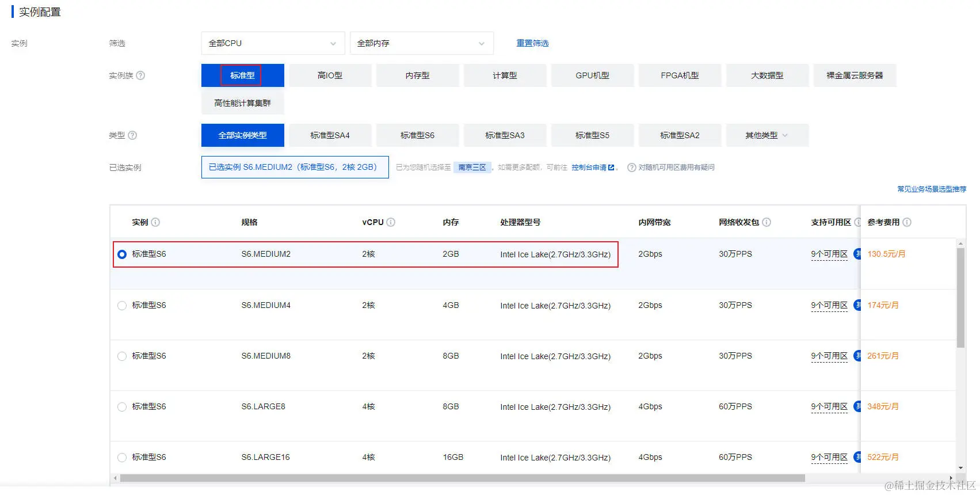Click the info icon in 实例 column header
The image size is (980, 495).
click(x=155, y=222)
